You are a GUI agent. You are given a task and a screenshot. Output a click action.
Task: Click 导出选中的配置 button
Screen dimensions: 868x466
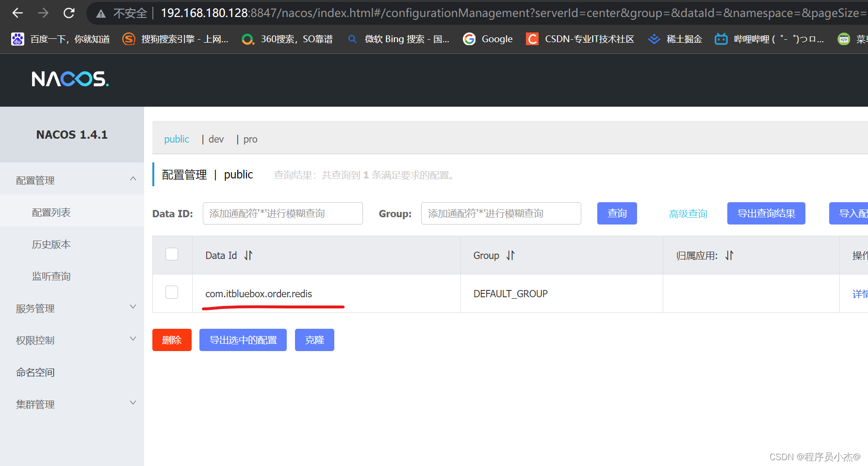[x=243, y=340]
